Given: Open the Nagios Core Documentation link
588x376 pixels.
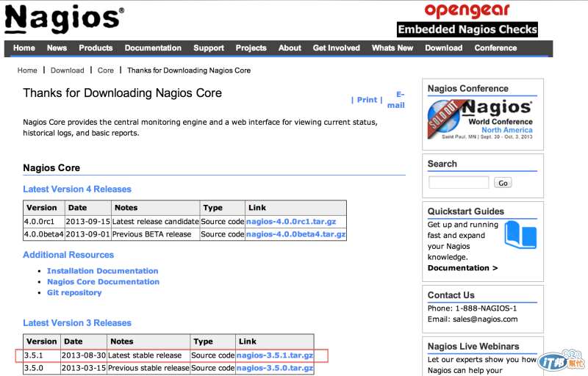Looking at the screenshot, I should [103, 281].
